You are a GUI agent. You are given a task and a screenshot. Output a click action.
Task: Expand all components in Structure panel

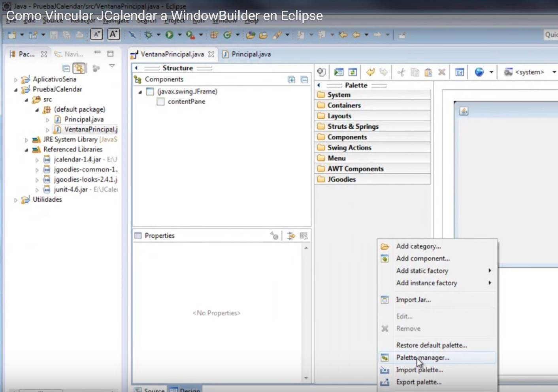point(292,79)
